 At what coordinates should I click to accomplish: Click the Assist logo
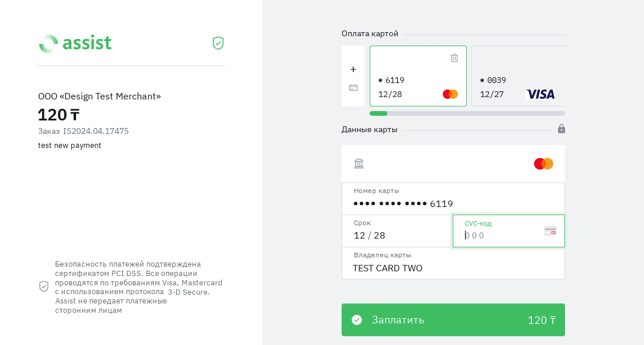pos(75,43)
